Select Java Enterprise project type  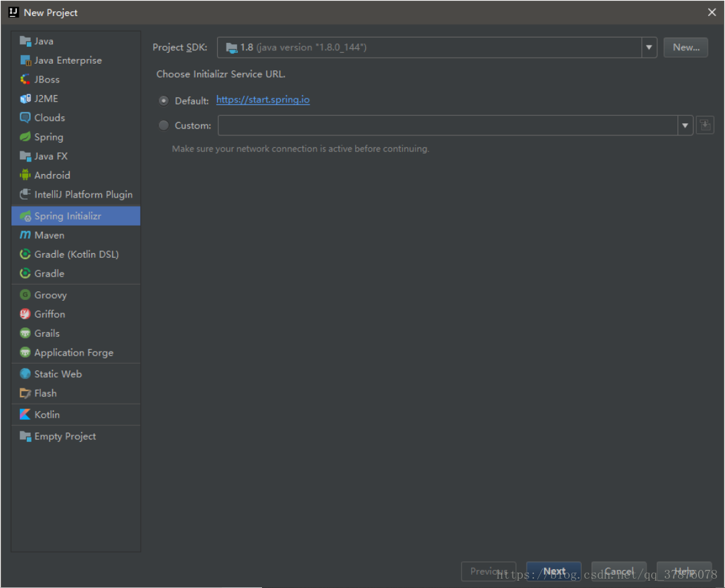76,60
